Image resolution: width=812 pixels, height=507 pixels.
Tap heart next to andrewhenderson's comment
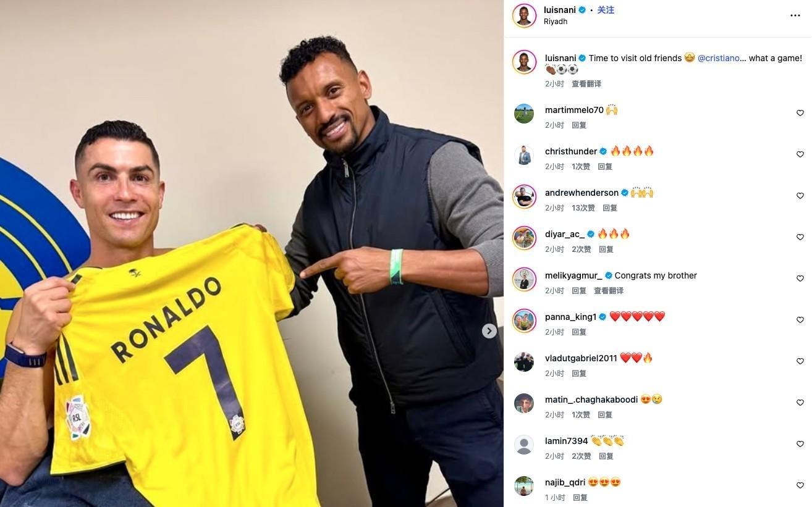800,196
